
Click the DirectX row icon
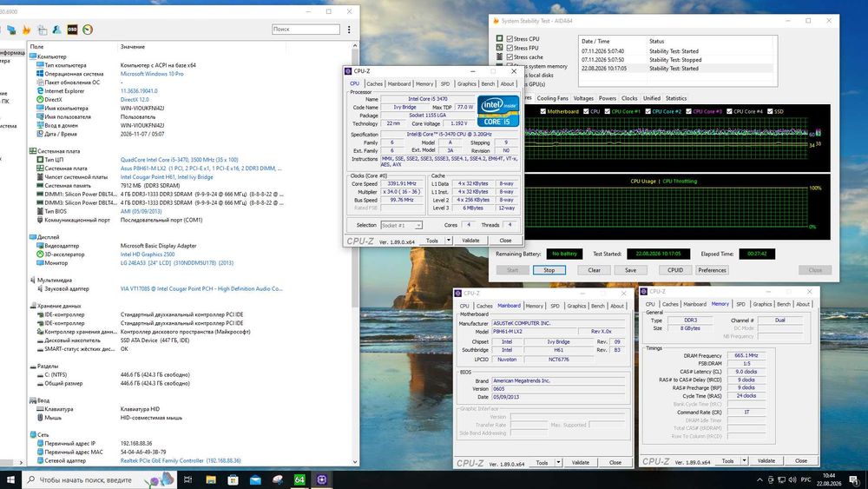point(40,100)
